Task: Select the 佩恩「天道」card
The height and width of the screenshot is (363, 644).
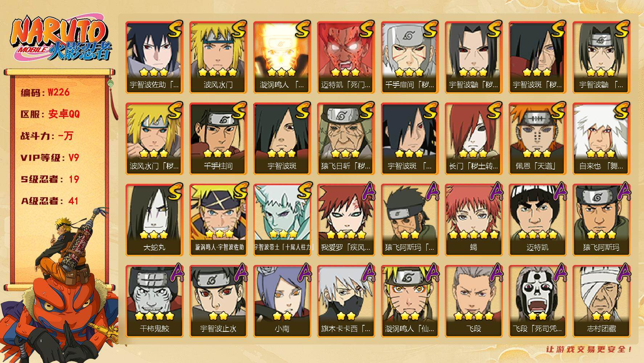Action: 537,139
